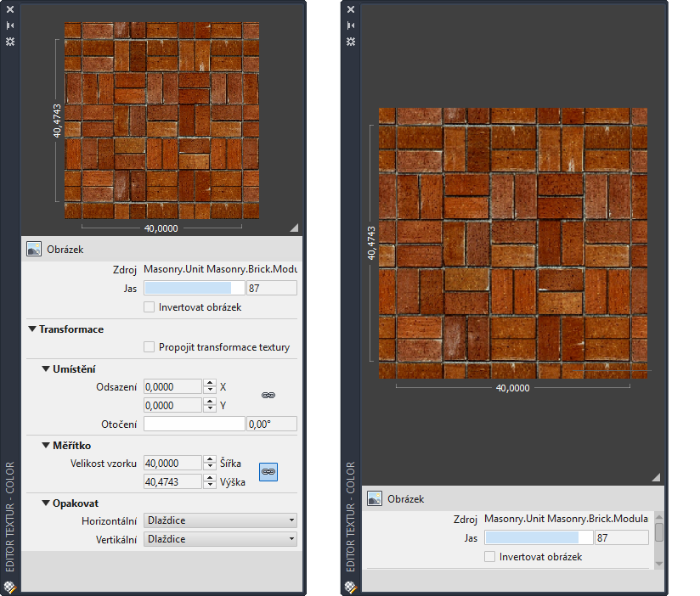Click Obrázek image icon in left panel header
This screenshot has width=700, height=596.
34,250
